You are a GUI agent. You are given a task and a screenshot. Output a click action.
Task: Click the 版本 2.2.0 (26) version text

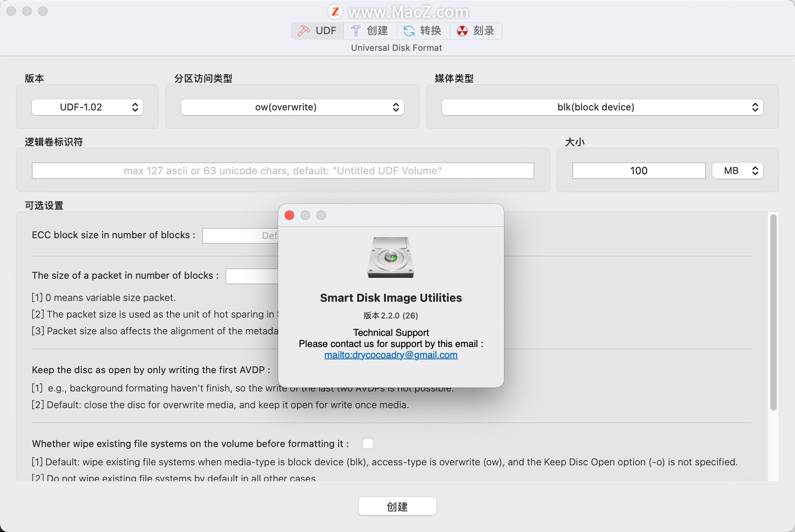[391, 316]
